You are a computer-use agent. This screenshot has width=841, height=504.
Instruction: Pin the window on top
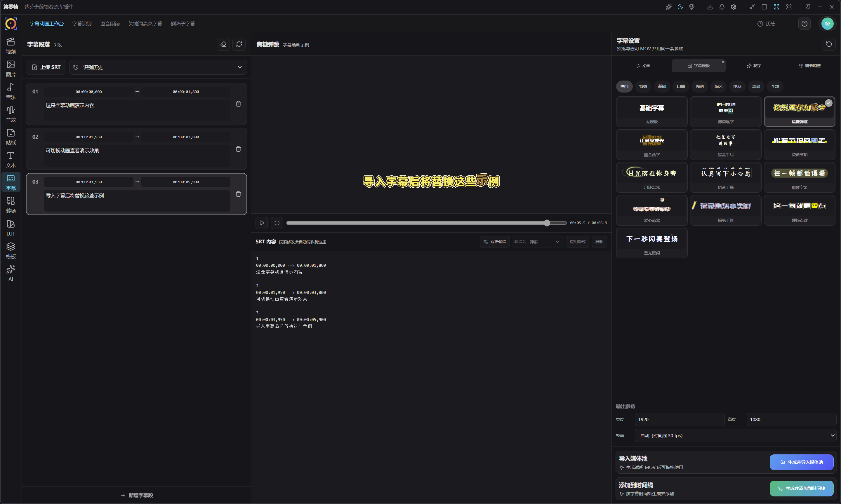tap(808, 7)
